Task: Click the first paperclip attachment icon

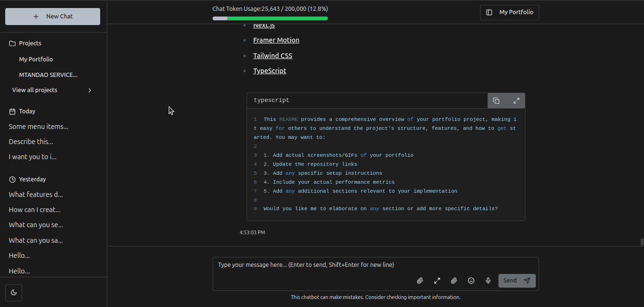Action: (x=420, y=281)
